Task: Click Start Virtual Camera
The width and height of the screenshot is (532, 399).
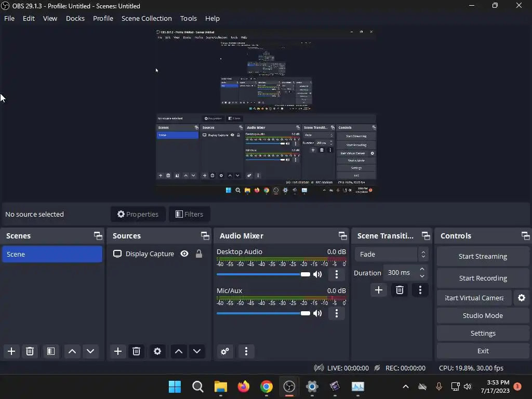Action: click(474, 298)
